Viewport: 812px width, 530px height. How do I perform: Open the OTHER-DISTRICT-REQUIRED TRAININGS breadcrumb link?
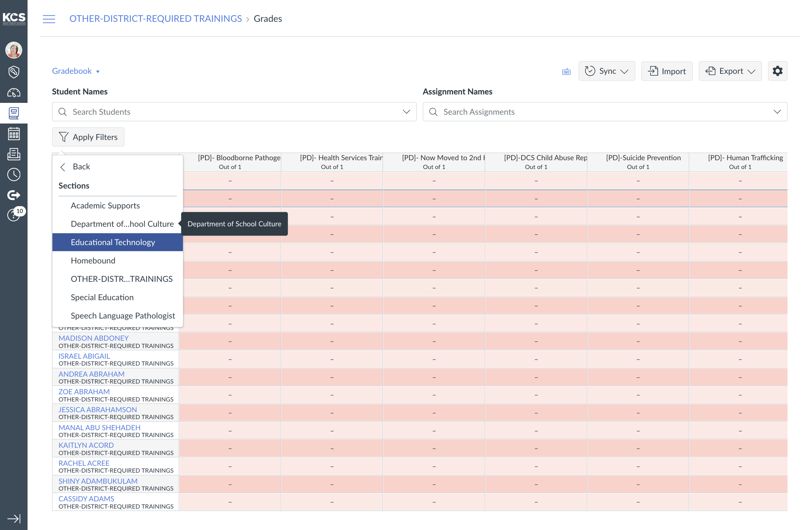(x=155, y=19)
